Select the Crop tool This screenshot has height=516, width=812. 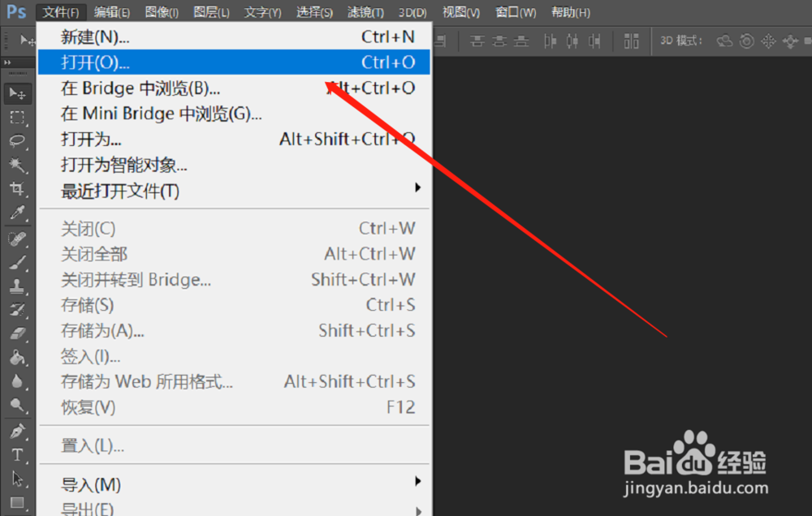click(x=17, y=189)
